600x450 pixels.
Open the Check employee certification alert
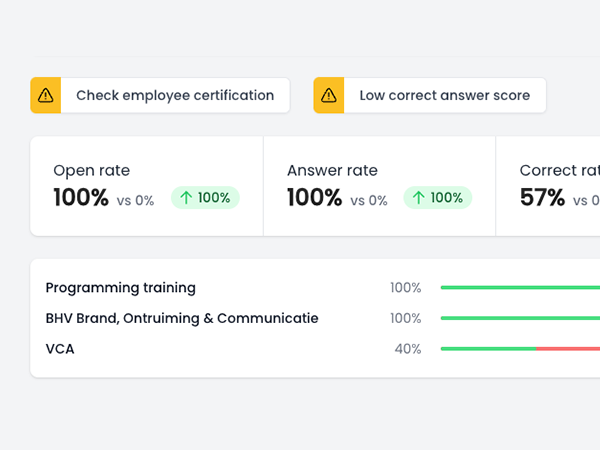[x=174, y=96]
